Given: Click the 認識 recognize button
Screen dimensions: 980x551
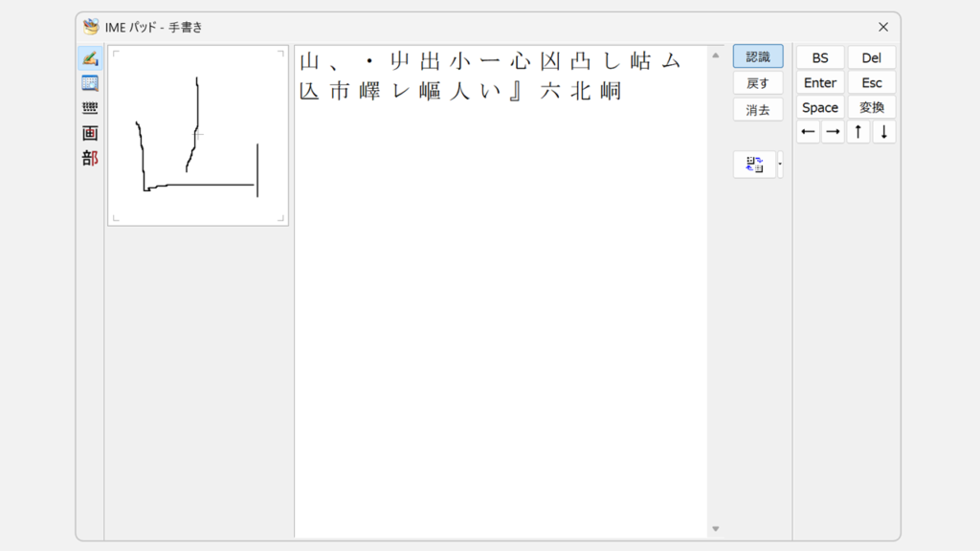Looking at the screenshot, I should (757, 57).
